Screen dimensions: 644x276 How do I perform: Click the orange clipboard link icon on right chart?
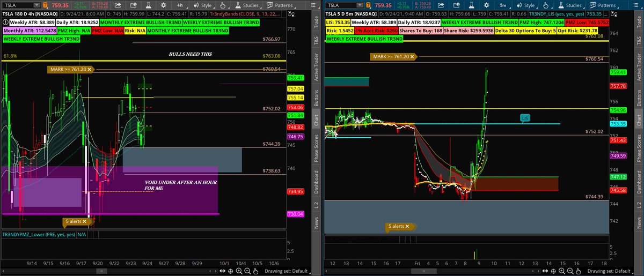[x=368, y=5]
